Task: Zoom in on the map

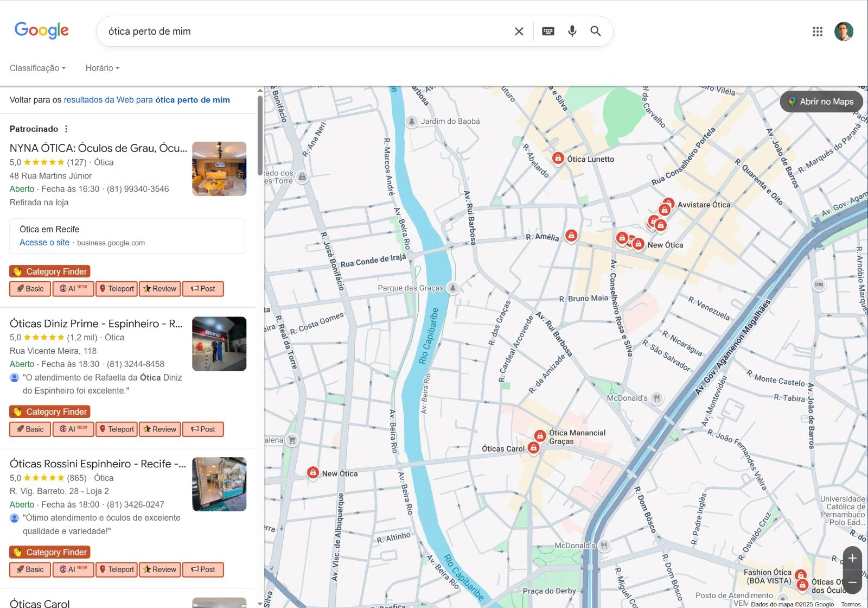Action: [x=852, y=558]
